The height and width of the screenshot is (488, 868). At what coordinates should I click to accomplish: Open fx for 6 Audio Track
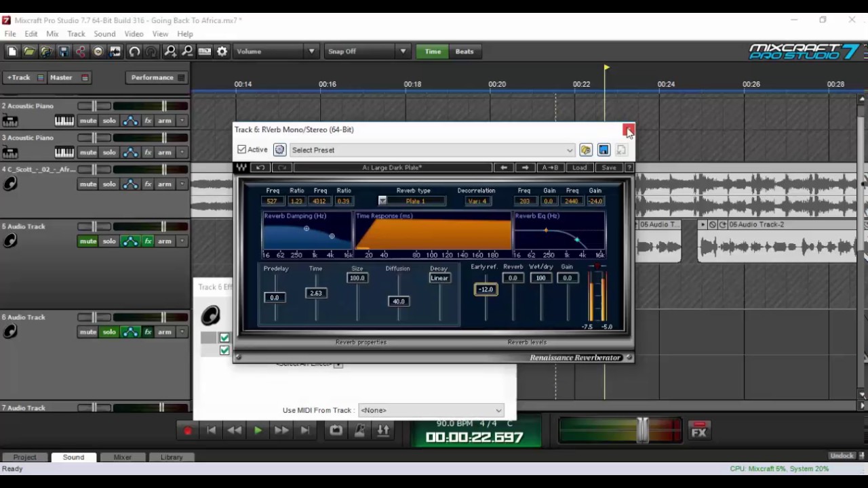148,332
